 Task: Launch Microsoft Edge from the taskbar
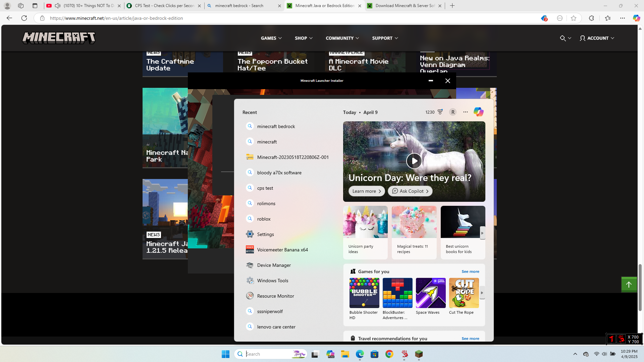(360, 354)
